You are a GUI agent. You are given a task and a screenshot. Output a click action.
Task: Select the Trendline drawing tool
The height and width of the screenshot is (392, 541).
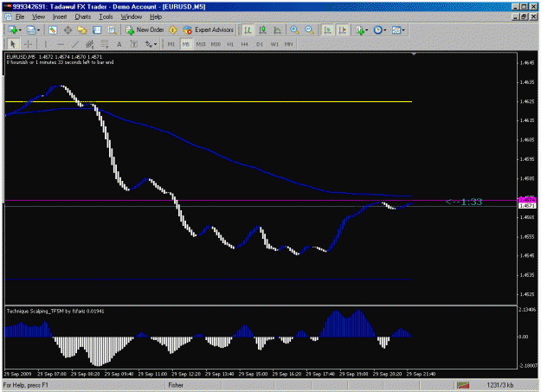75,44
